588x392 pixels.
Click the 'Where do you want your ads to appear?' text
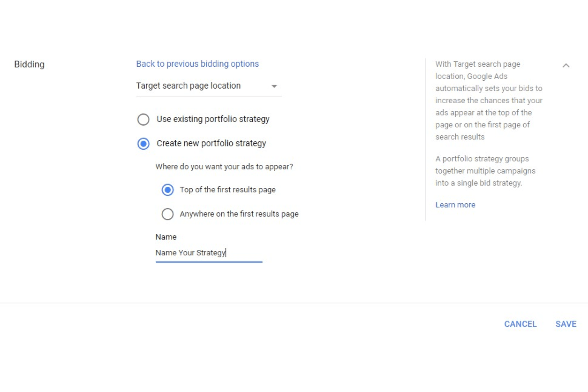[x=224, y=167]
